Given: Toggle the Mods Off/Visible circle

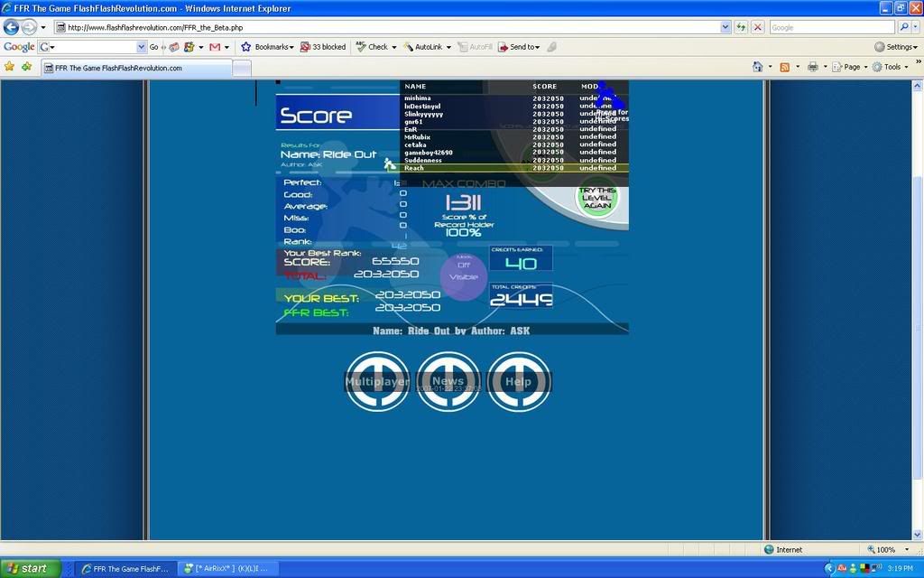Looking at the screenshot, I should (463, 272).
